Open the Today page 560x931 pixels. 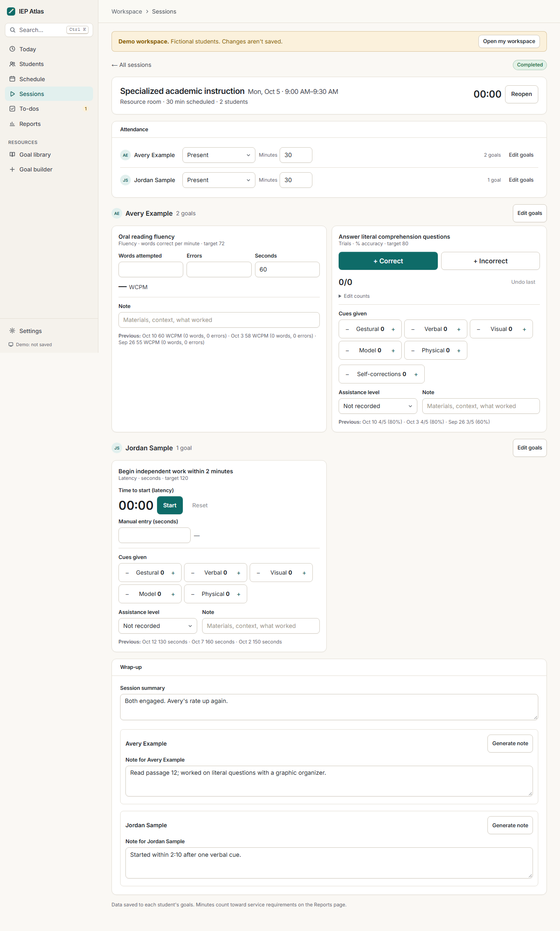(49, 49)
